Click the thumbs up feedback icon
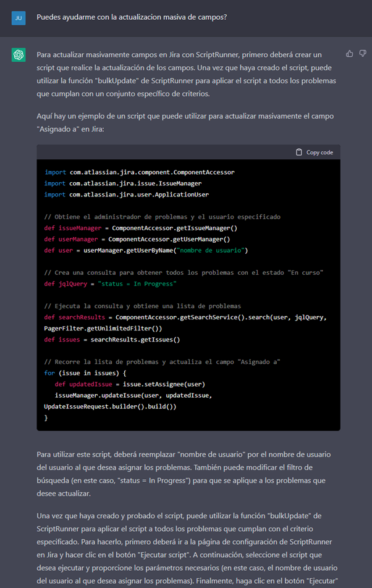The width and height of the screenshot is (372, 588). pyautogui.click(x=350, y=54)
